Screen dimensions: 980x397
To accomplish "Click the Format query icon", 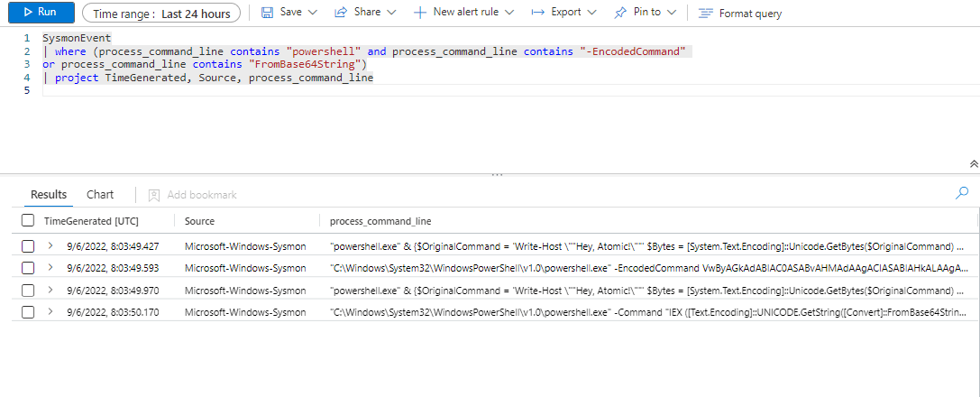I will 705,14.
